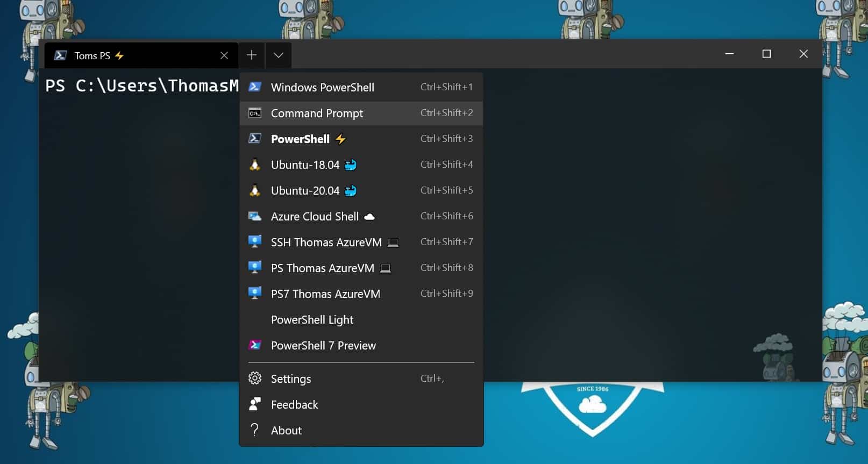Click the PS C:\Users\ThomasM prompt text

pyautogui.click(x=142, y=85)
